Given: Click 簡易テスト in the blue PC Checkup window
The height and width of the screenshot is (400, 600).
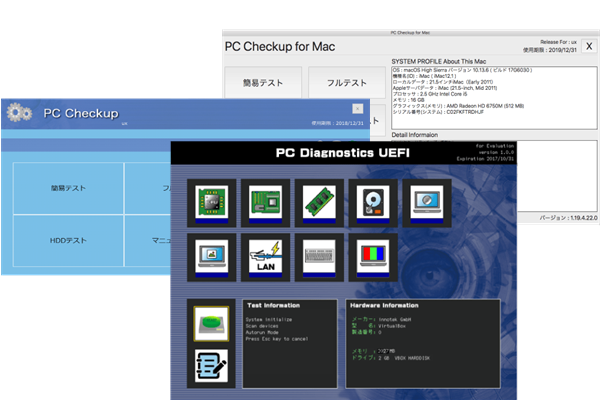Looking at the screenshot, I should (68, 188).
